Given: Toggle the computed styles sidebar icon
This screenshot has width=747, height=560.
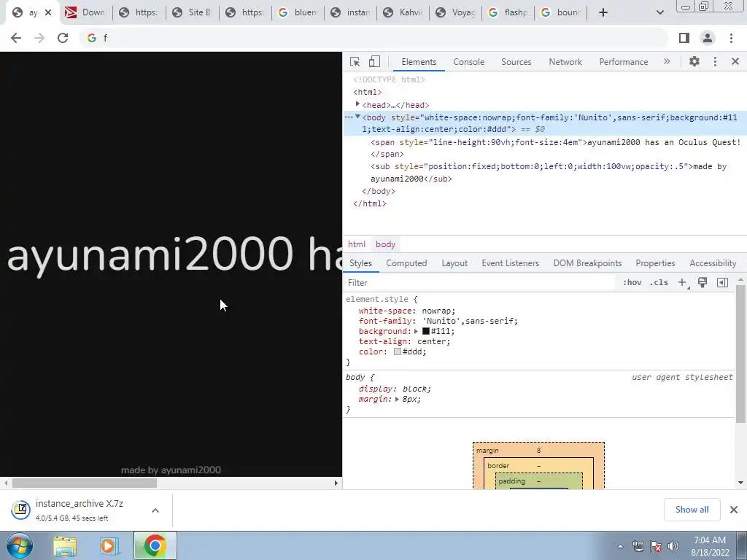Looking at the screenshot, I should click(722, 283).
